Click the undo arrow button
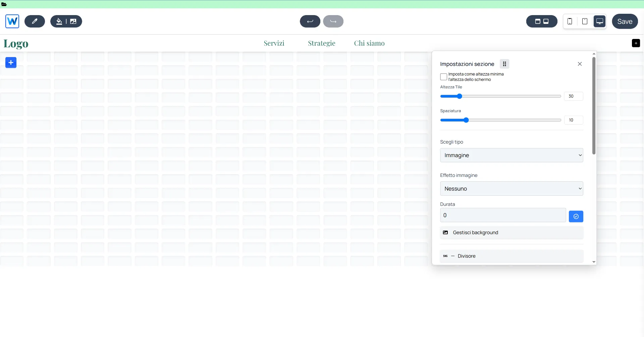644x337 pixels. [310, 21]
